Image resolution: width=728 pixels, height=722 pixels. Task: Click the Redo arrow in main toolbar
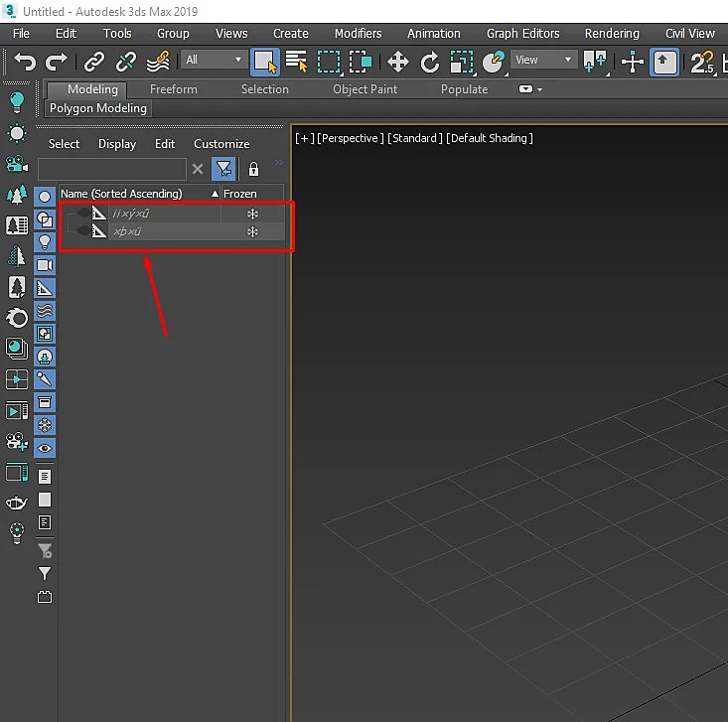tap(57, 62)
